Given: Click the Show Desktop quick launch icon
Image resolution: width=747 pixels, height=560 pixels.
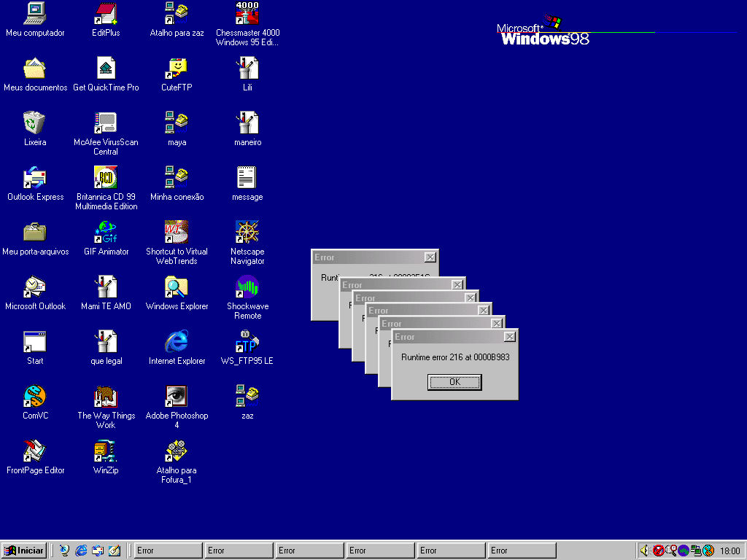Looking at the screenshot, I should 115,551.
